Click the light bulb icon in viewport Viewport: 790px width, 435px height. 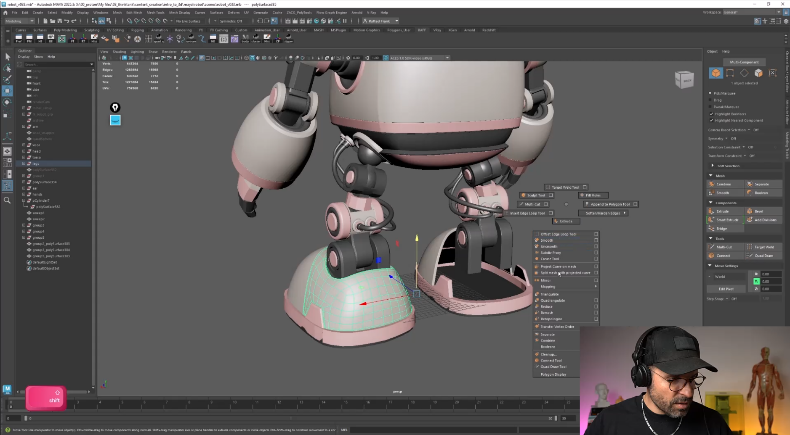pos(115,107)
